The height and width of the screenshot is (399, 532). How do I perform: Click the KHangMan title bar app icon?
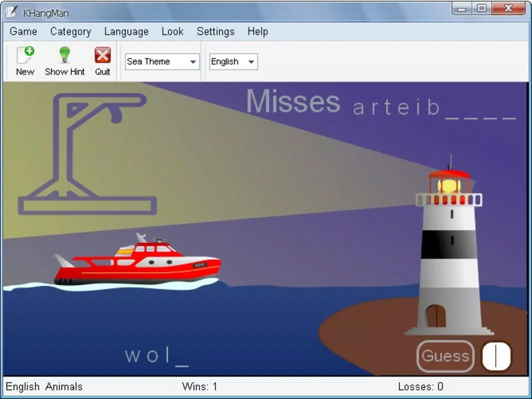click(x=11, y=12)
